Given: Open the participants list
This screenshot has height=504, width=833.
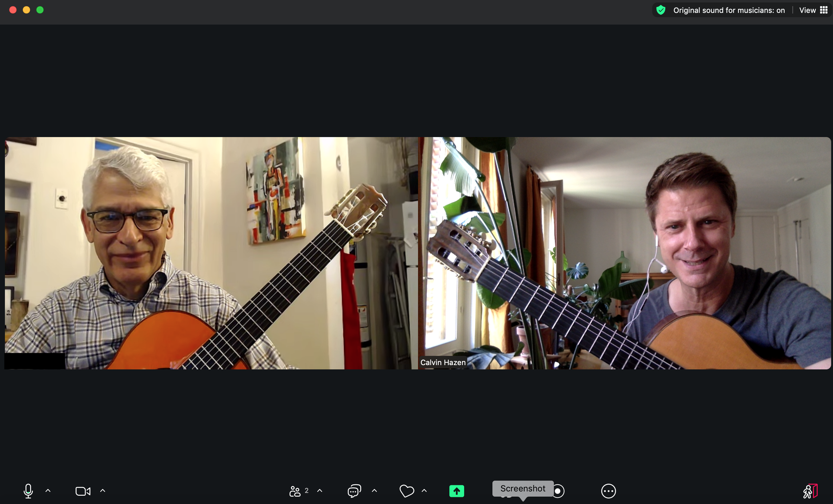Looking at the screenshot, I should pyautogui.click(x=295, y=491).
